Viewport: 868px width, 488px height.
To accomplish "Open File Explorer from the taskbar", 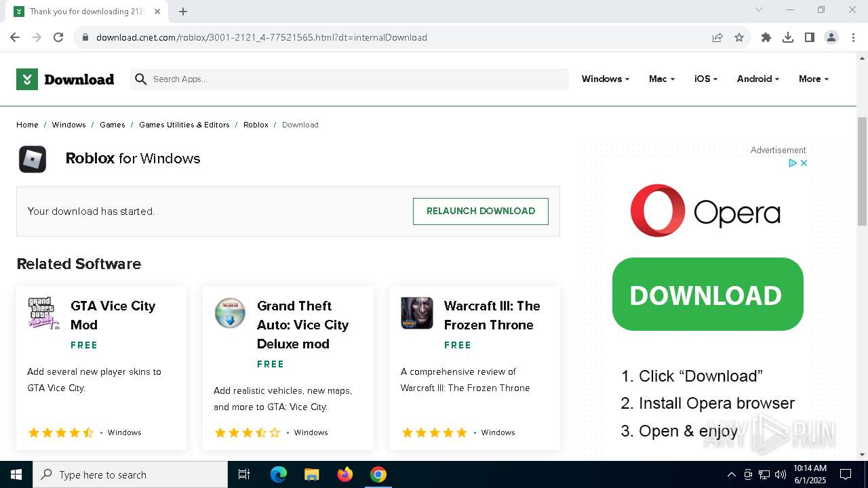I will point(311,474).
